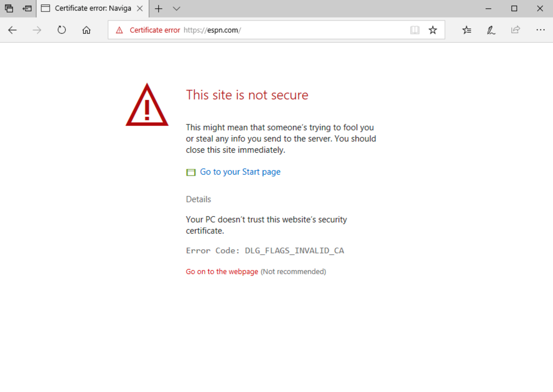553x392 pixels.
Task: Click the Forward navigation arrow
Action: (x=37, y=30)
